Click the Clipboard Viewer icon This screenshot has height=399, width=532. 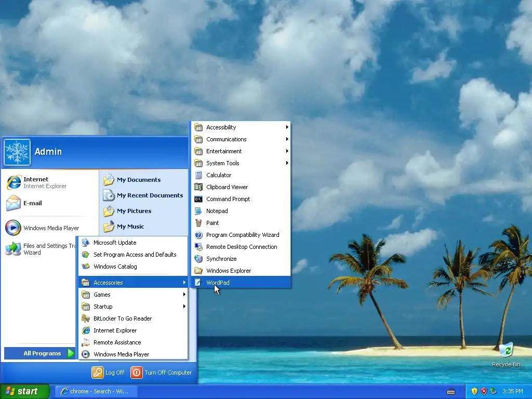click(x=198, y=187)
